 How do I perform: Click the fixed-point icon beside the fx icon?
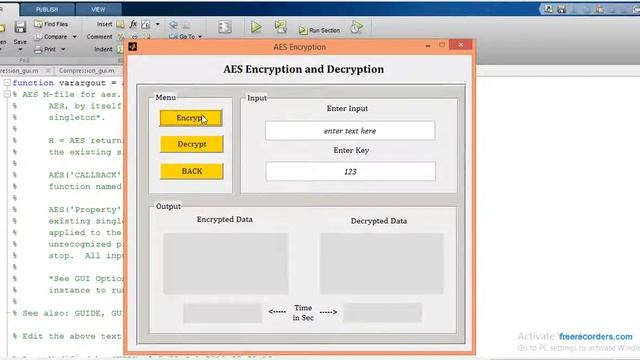(146, 24)
